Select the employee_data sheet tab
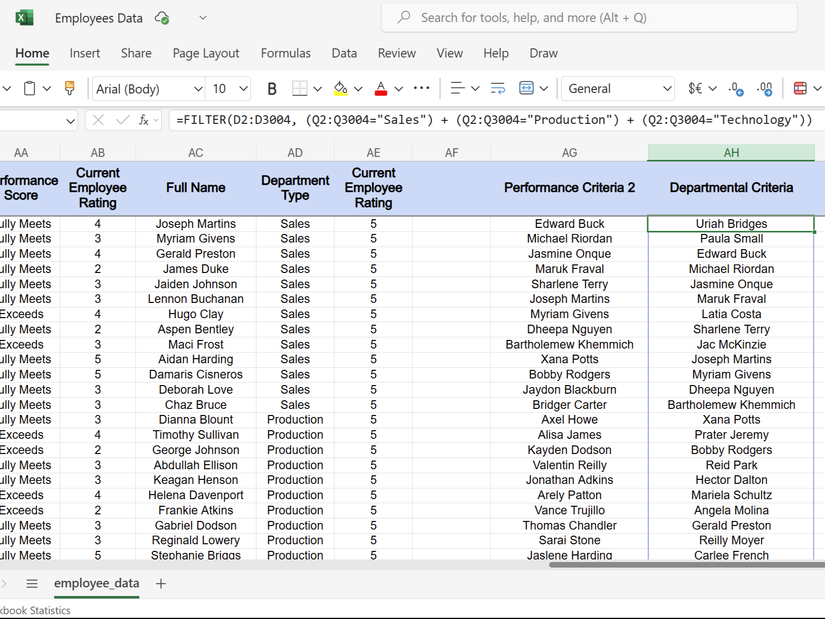 [x=96, y=583]
